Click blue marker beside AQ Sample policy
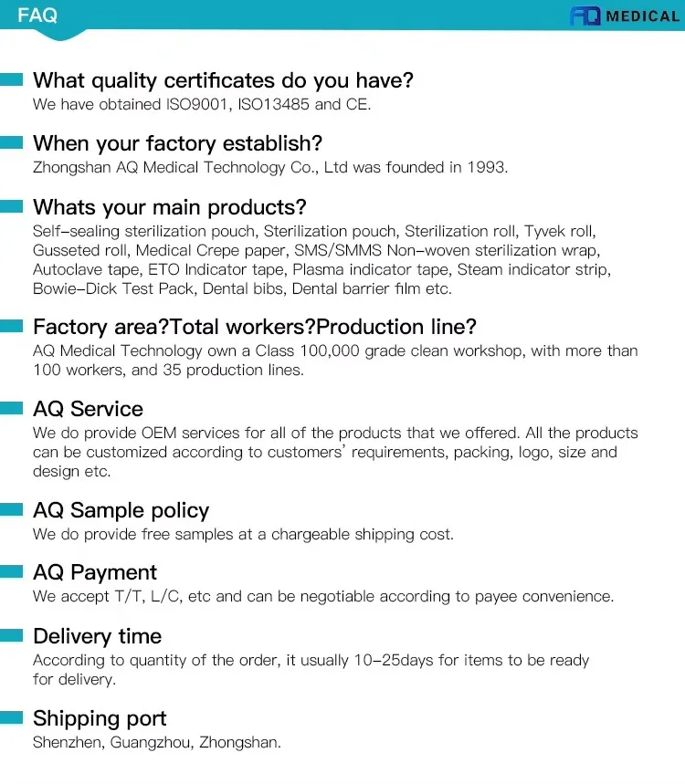 point(11,510)
